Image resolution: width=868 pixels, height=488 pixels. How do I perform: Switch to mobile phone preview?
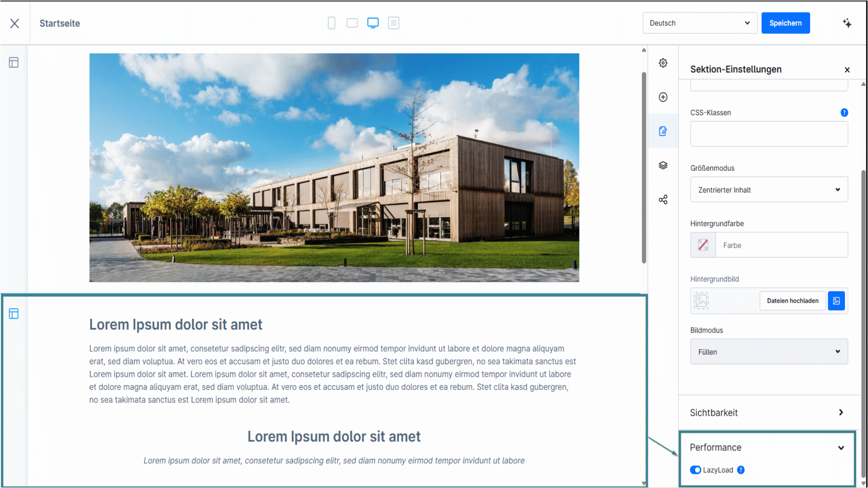point(331,23)
